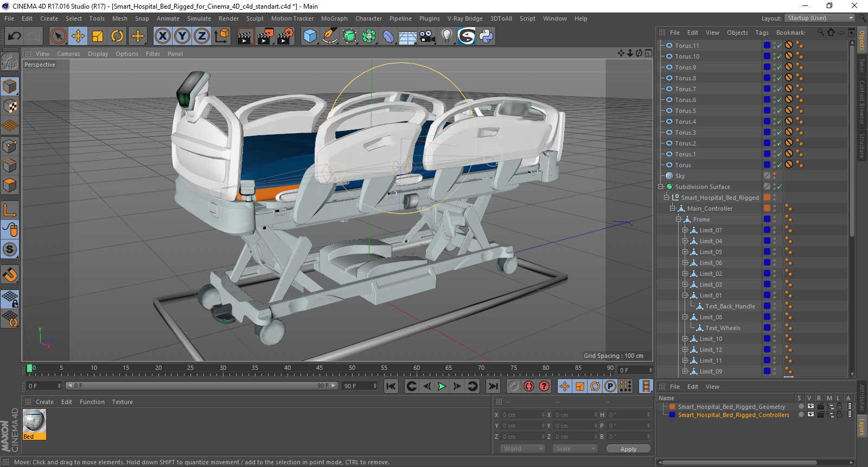Click the Apply button
Screen dimensions: 868x467
click(628, 449)
